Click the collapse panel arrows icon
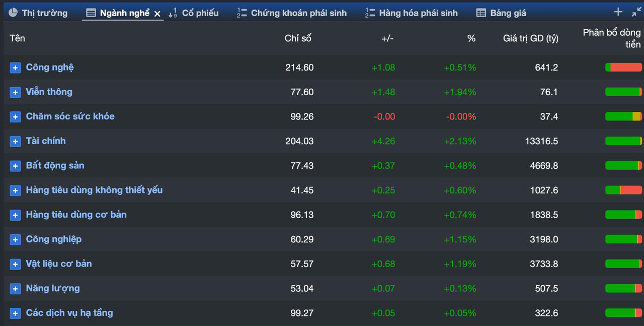Viewport: 644px width, 326px height. click(636, 12)
